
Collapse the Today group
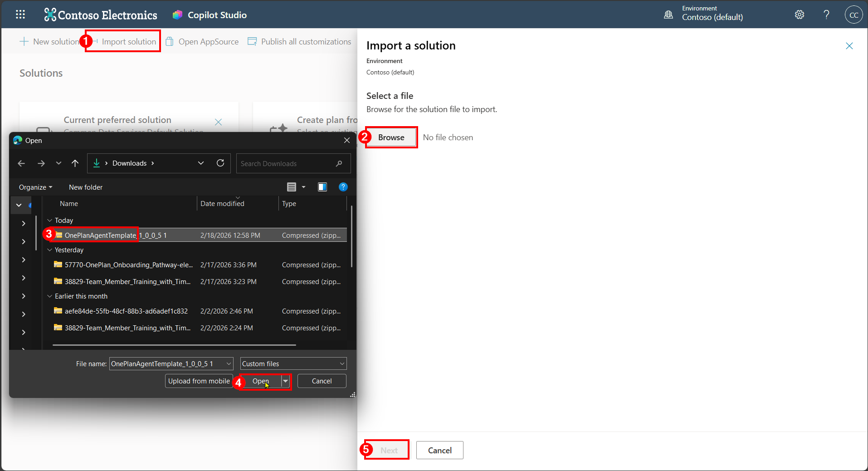pos(49,221)
